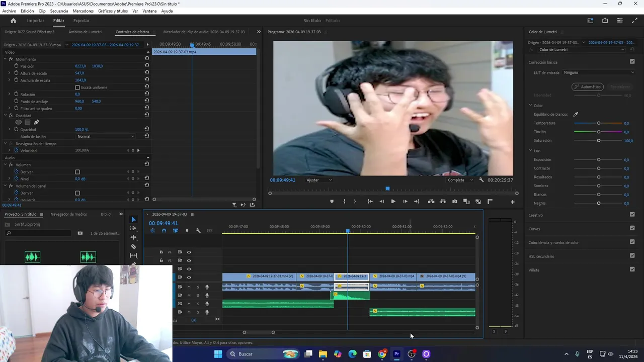Select the Slip tool
644x362 pixels.
(133, 255)
